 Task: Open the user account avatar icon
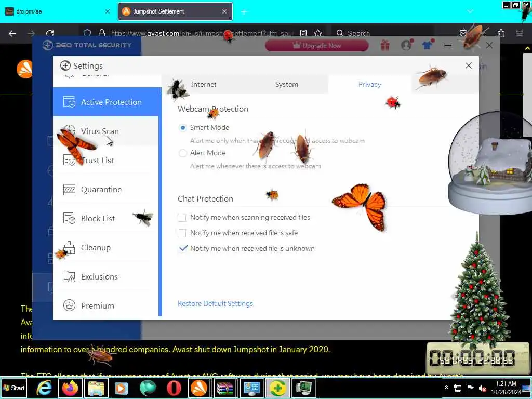pyautogui.click(x=407, y=45)
